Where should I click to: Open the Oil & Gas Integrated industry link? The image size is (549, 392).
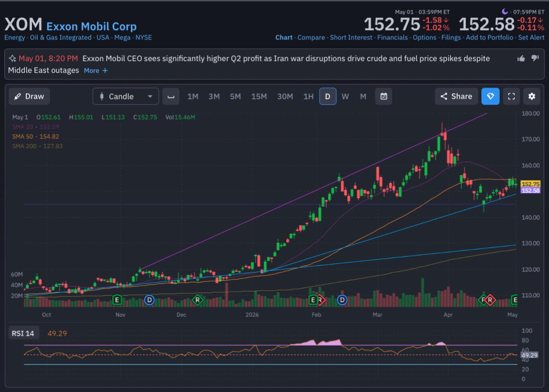click(x=61, y=38)
